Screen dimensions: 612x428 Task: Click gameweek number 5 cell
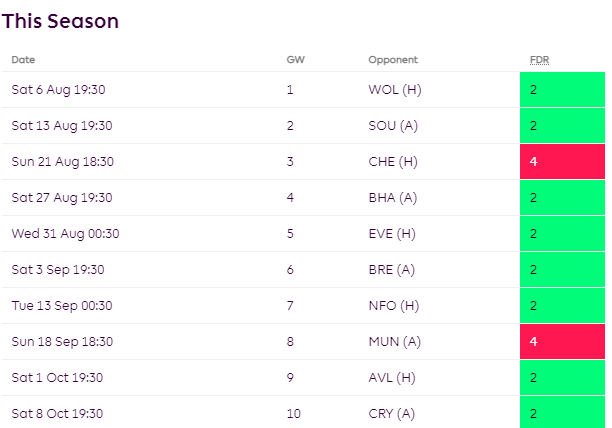(x=291, y=234)
